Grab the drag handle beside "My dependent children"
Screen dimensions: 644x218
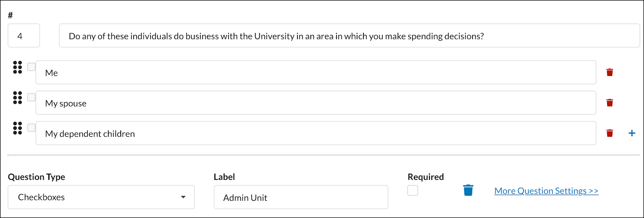17,128
